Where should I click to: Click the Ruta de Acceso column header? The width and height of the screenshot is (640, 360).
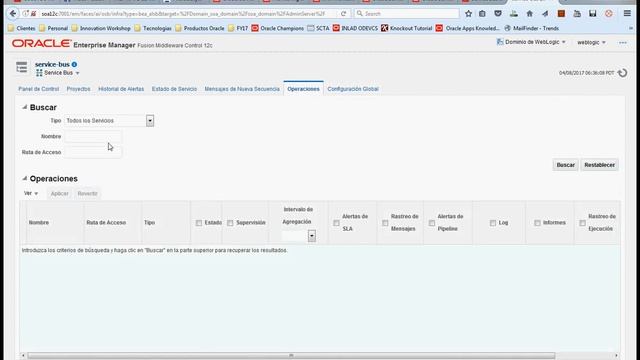tap(106, 223)
